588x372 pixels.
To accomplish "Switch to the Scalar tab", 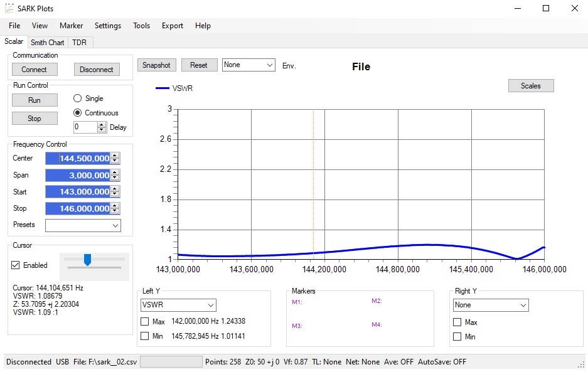I will pyautogui.click(x=14, y=41).
